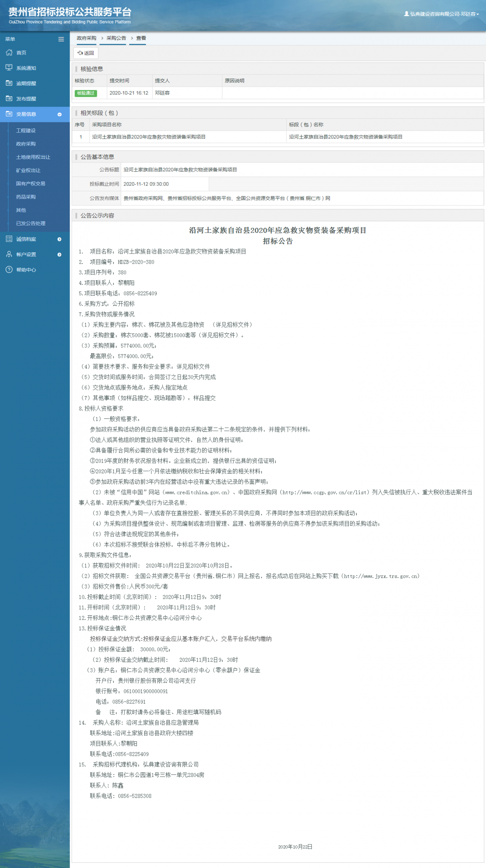Select 其他 submenu item

point(21,210)
